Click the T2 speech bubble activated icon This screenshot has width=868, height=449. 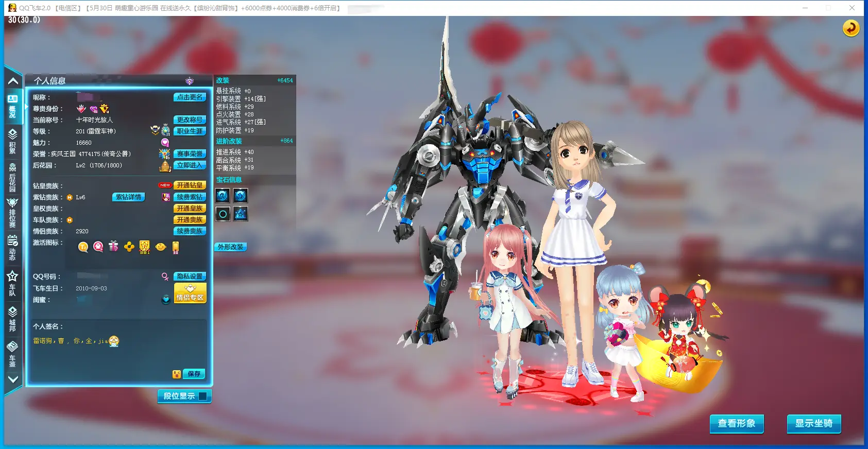pyautogui.click(x=83, y=247)
